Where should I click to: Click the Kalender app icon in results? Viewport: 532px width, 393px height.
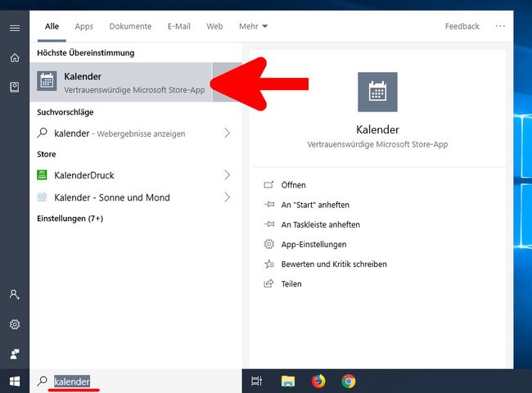pos(47,81)
